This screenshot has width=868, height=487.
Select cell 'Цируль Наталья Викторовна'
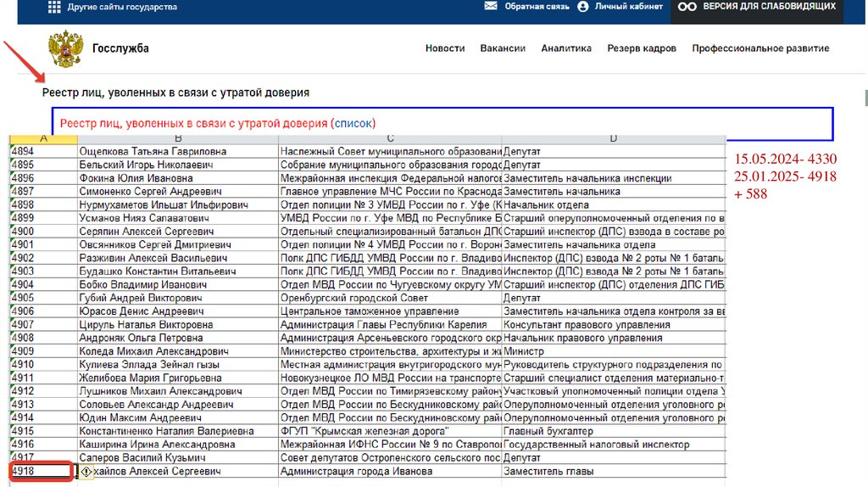click(x=178, y=324)
